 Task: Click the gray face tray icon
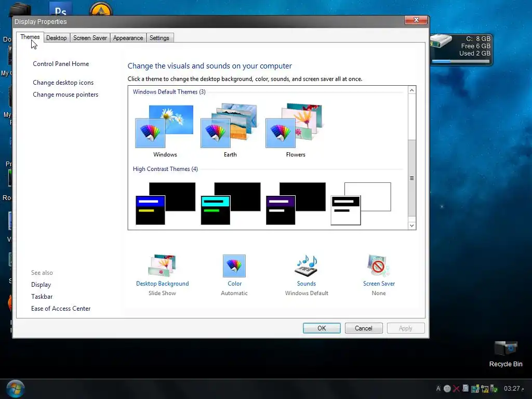coord(447,389)
